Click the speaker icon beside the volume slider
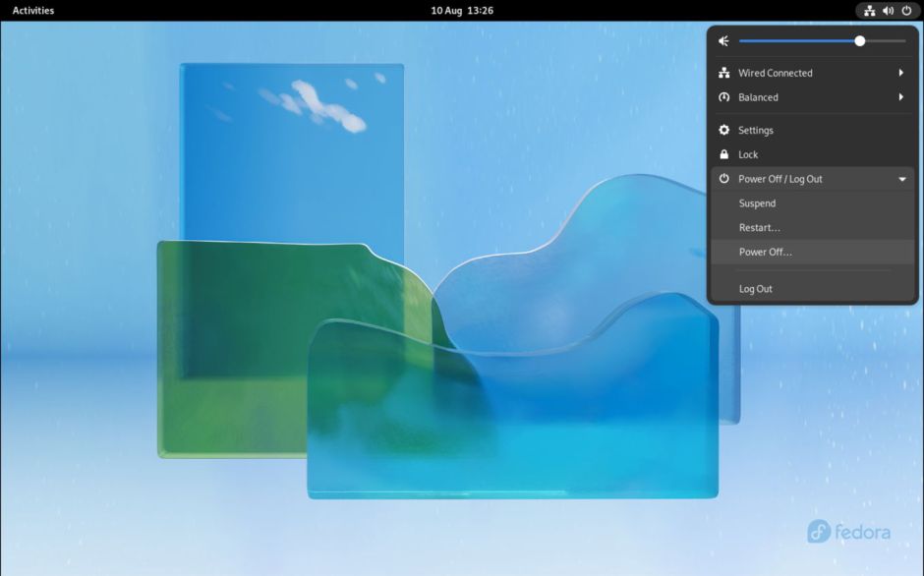The width and height of the screenshot is (924, 576). [x=723, y=41]
